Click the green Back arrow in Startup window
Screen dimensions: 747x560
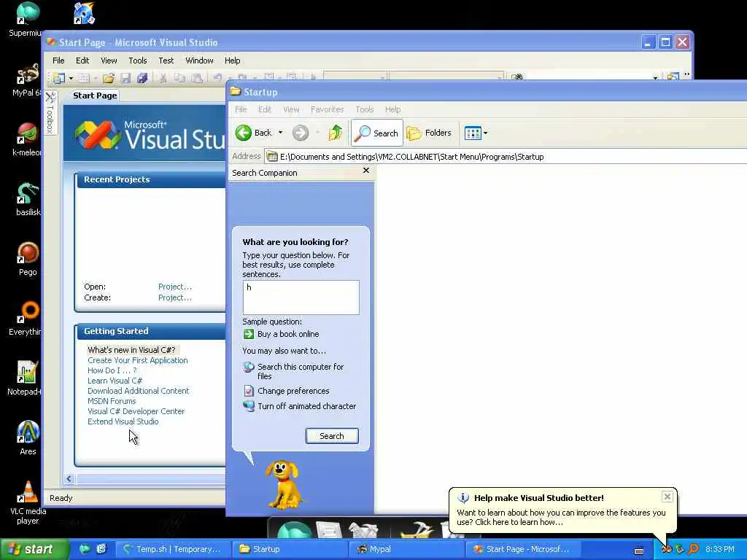(x=244, y=133)
